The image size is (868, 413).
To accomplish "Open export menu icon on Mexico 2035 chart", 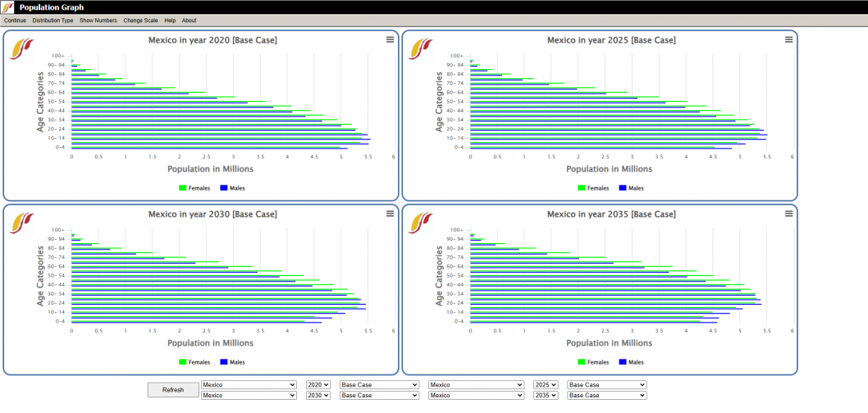I will click(789, 213).
